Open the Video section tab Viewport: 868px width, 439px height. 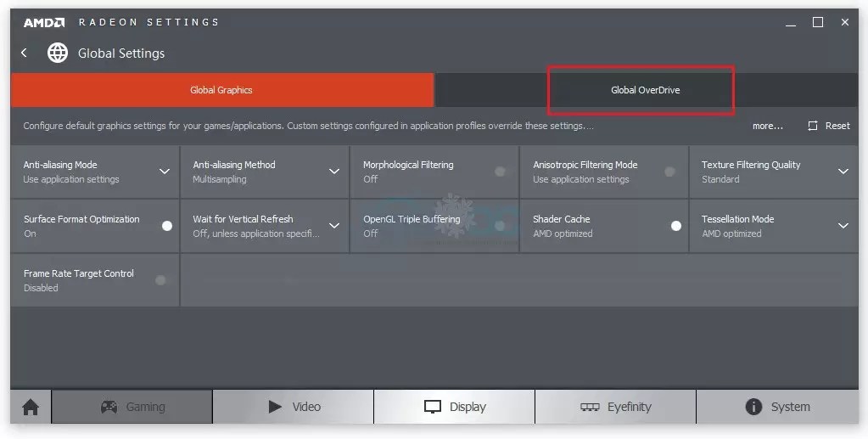click(294, 407)
